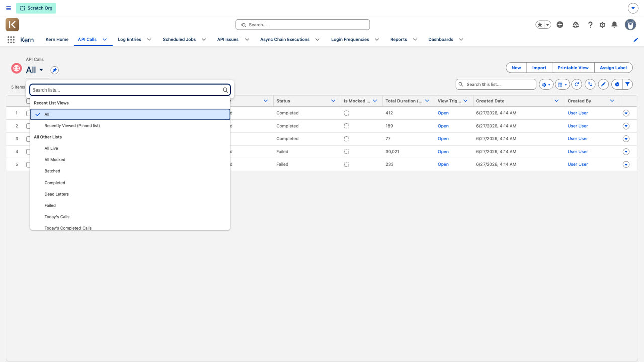Select checkbox for row 4
644x362 pixels.
(x=28, y=152)
